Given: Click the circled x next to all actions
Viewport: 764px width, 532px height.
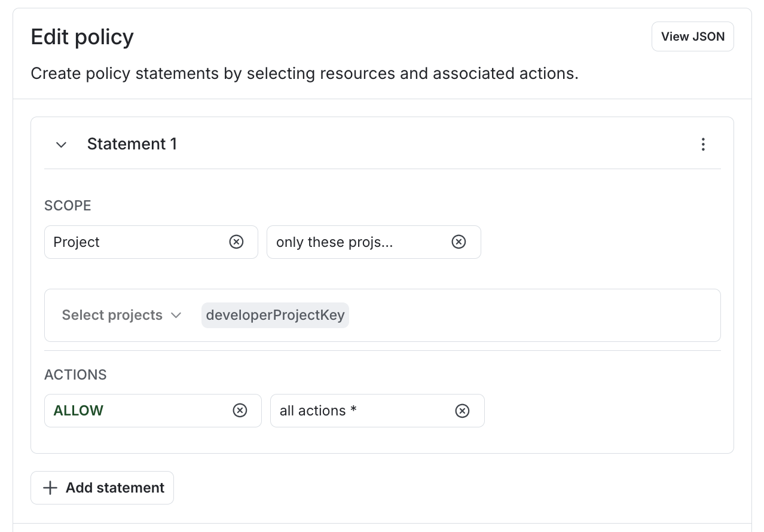Looking at the screenshot, I should pyautogui.click(x=462, y=411).
